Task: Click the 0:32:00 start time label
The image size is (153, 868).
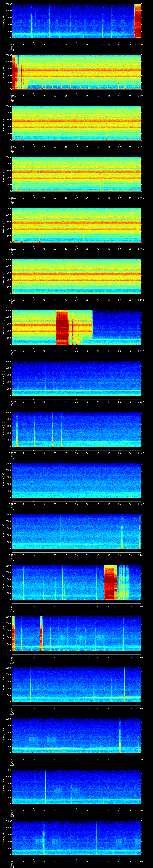Action: 12,555
